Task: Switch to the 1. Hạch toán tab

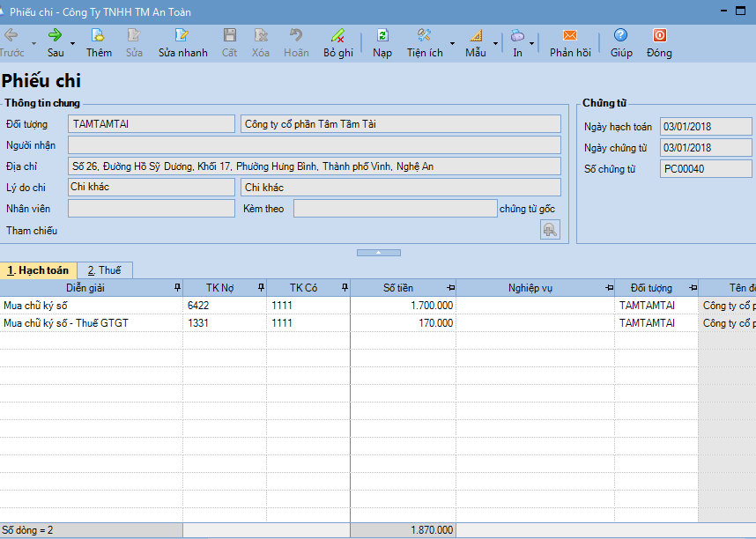Action: tap(38, 270)
